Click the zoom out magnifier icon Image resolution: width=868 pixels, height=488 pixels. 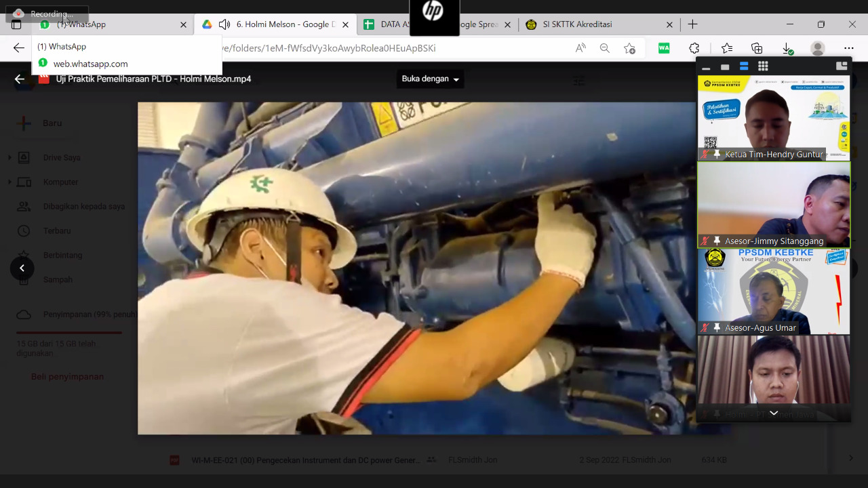coord(605,48)
